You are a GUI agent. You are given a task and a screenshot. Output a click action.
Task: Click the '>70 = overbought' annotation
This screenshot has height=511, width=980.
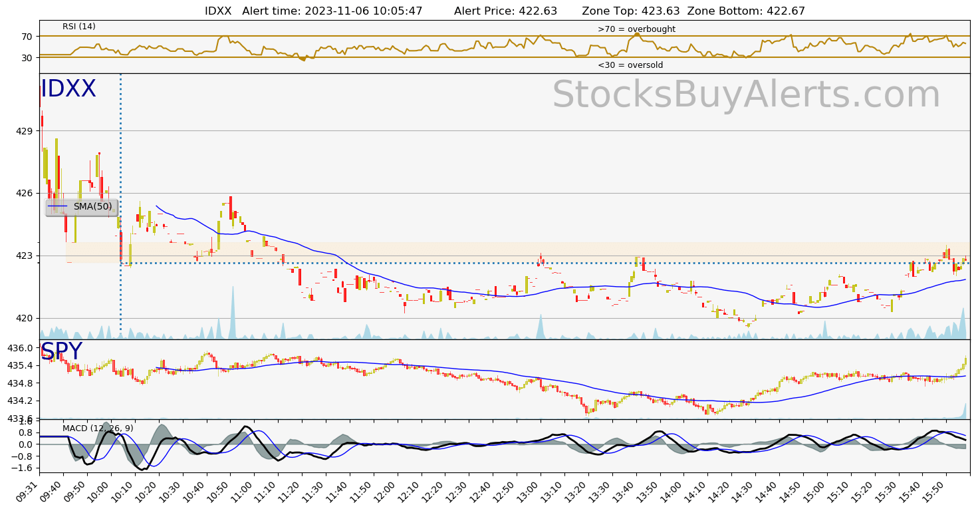[636, 29]
